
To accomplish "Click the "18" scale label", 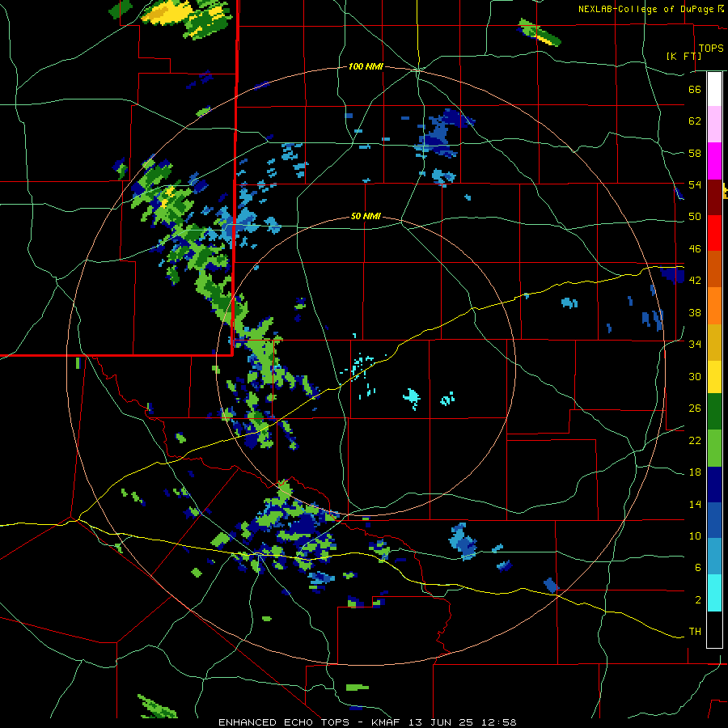I will pyautogui.click(x=695, y=472).
